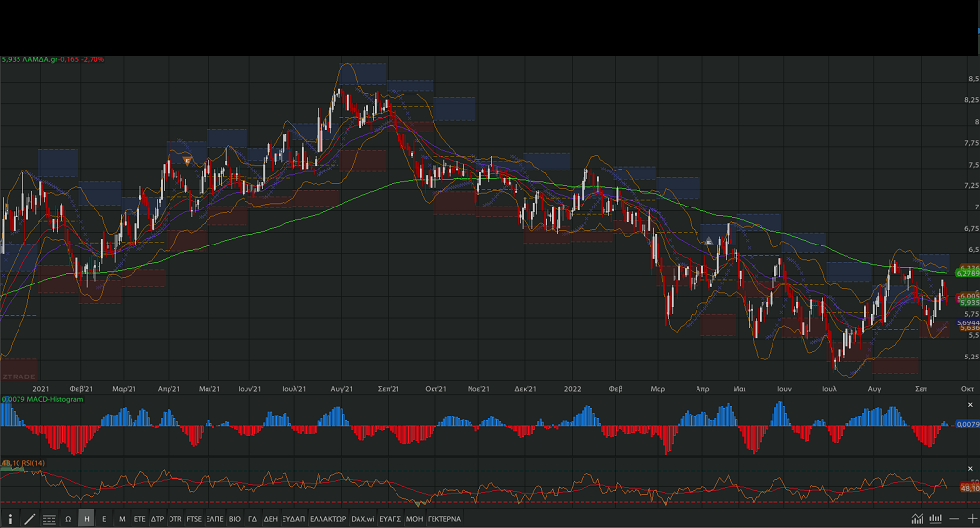Image resolution: width=980 pixels, height=528 pixels.
Task: Click the Μαρ'21 date axis label
Action: point(124,389)
